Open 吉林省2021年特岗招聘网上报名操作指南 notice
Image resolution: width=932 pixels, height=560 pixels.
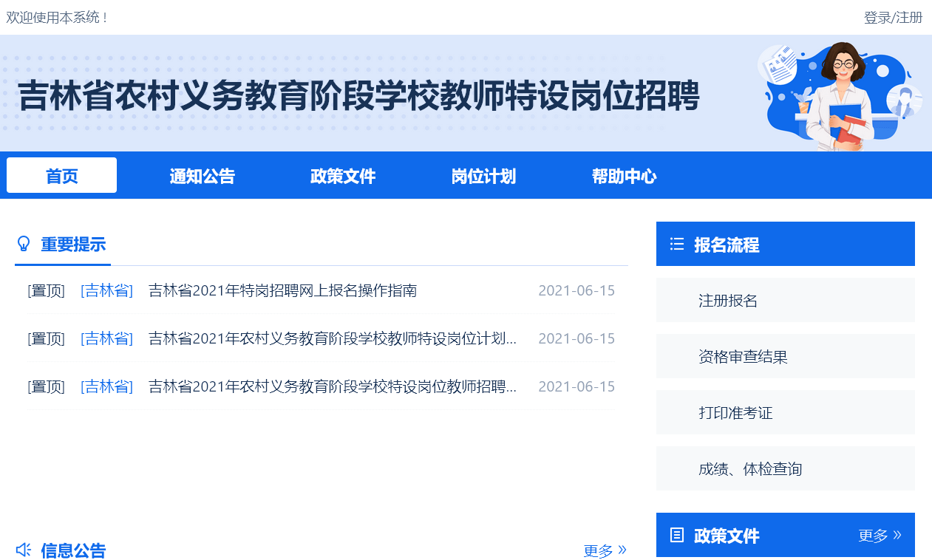click(x=283, y=291)
